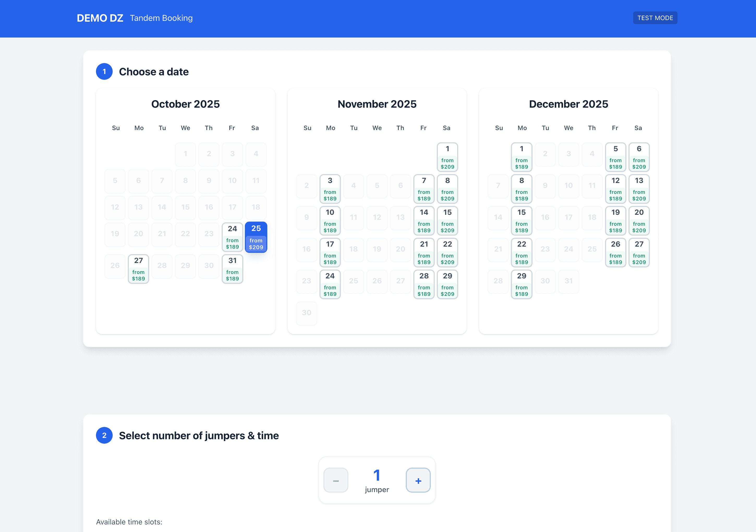Select October 31 from $189
This screenshot has height=532, width=756.
232,269
